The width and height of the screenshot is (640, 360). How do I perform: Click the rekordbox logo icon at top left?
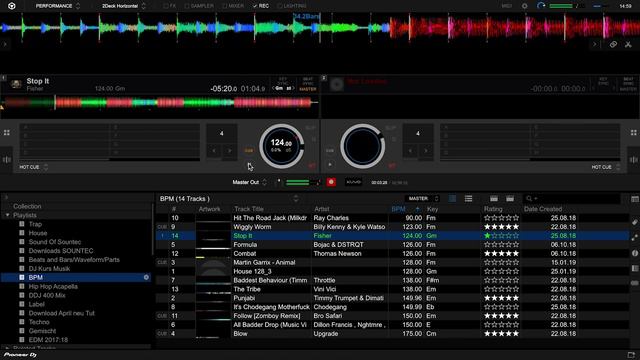pos(12,6)
